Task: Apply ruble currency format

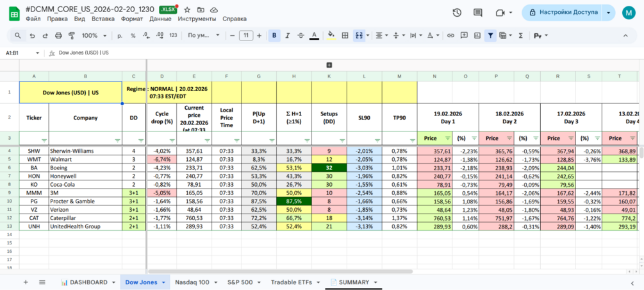Action: coord(120,36)
